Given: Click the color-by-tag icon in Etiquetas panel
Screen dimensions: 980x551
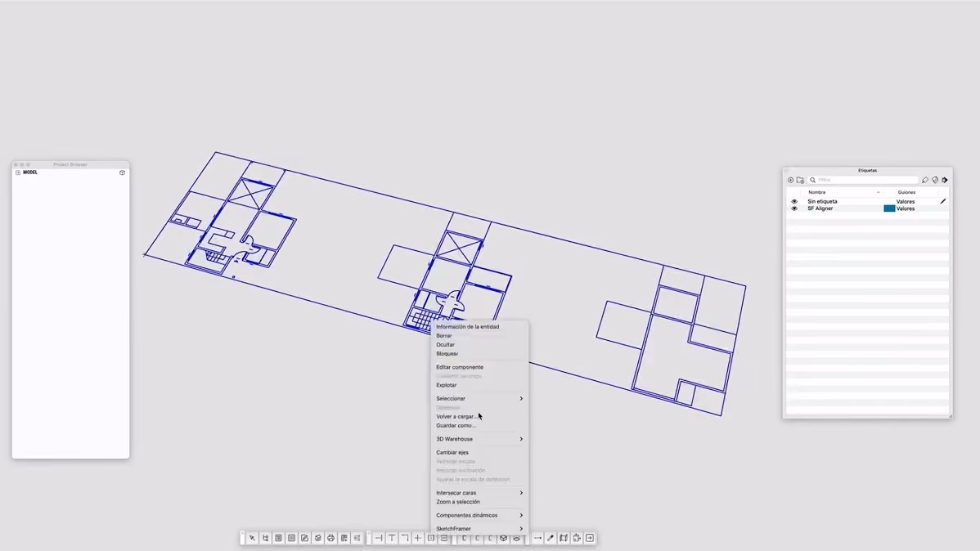Looking at the screenshot, I should (x=935, y=180).
